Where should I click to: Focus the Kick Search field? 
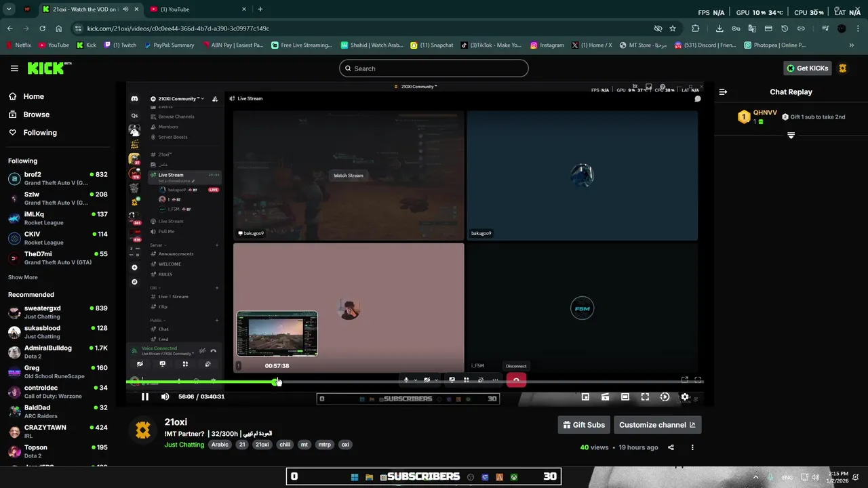coord(434,68)
